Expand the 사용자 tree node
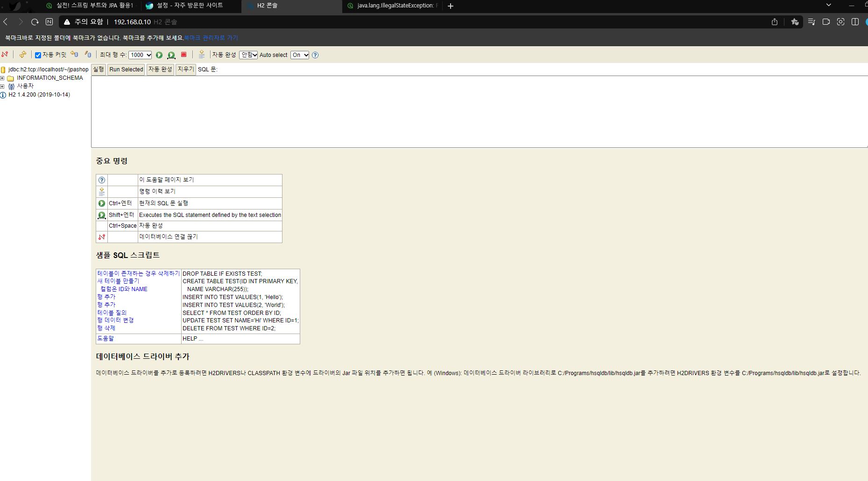The width and height of the screenshot is (868, 481). [x=2, y=86]
